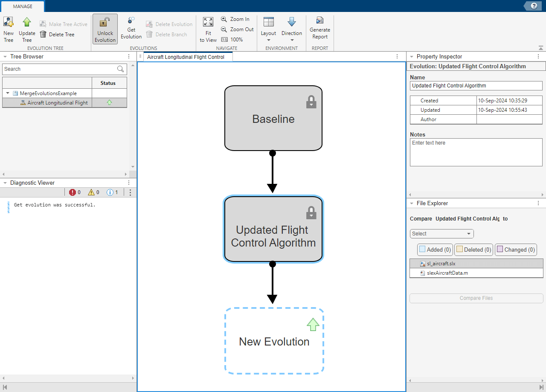Click the New Tree icon
This screenshot has width=546, height=392.
point(9,22)
